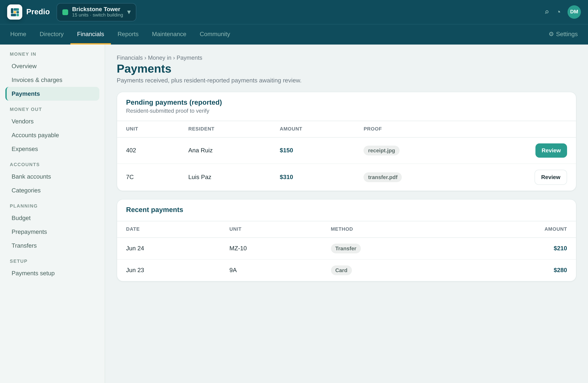Screen dimensions: 588x383
Task: Click the Jun 24 payment date
Action: point(135,249)
